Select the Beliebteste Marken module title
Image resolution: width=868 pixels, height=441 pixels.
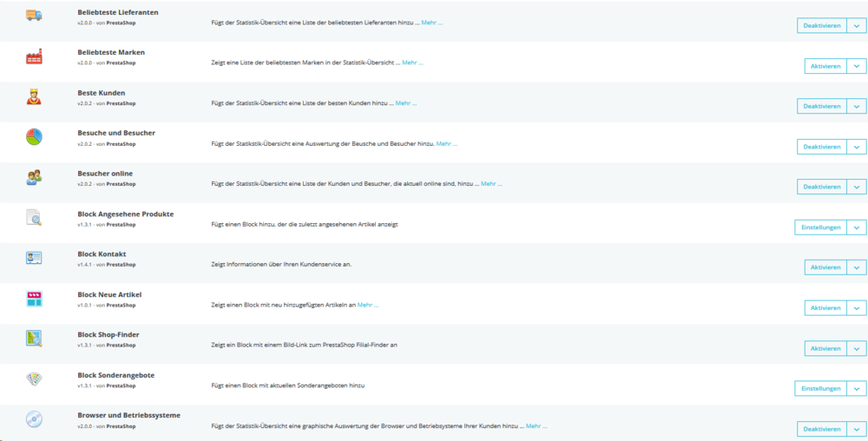[x=111, y=52]
